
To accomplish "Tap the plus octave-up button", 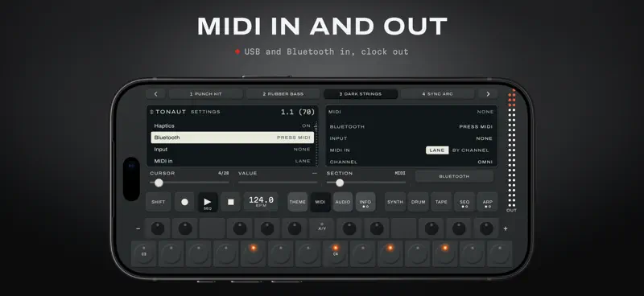I will tap(506, 228).
